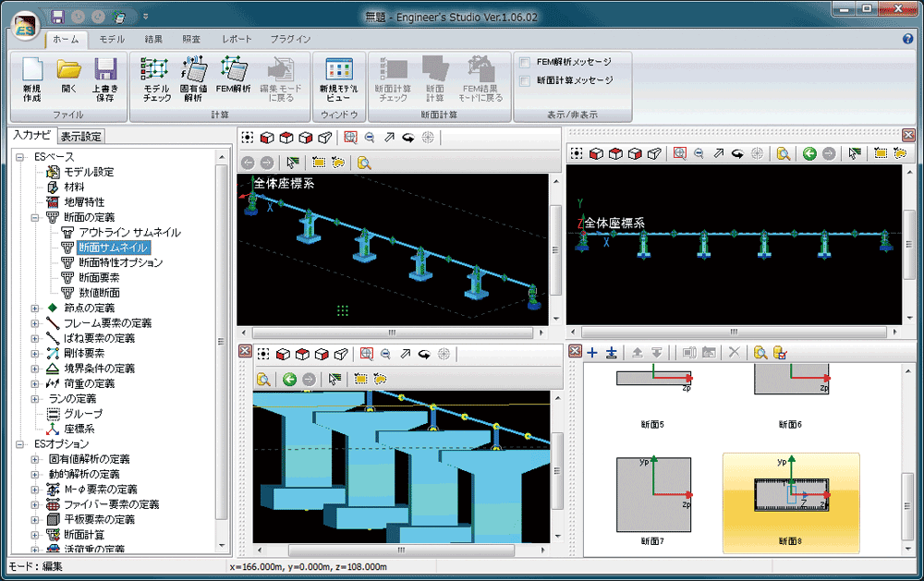Click the 新規作成 new file icon
The width and height of the screenshot is (924, 581).
coord(32,79)
